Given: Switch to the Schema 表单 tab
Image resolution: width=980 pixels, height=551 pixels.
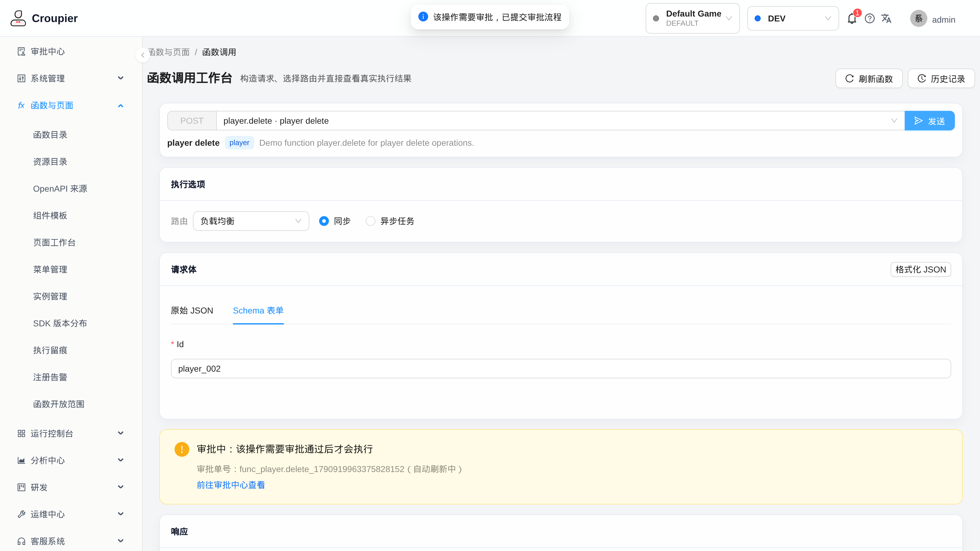Looking at the screenshot, I should tap(258, 310).
